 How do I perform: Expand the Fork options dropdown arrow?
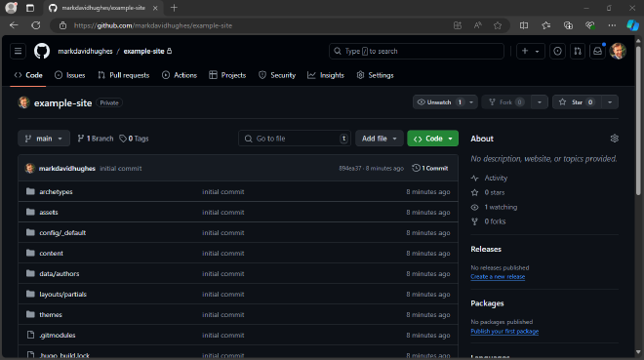coord(540,102)
